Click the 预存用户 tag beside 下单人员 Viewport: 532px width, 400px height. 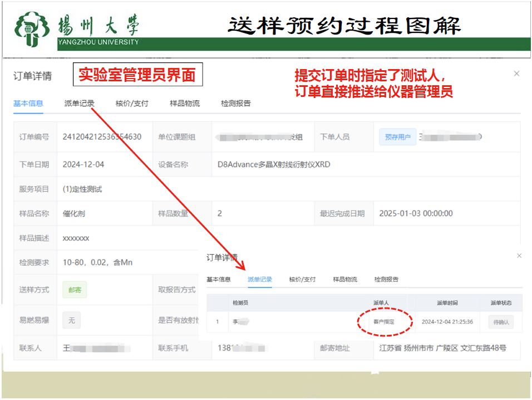point(397,137)
